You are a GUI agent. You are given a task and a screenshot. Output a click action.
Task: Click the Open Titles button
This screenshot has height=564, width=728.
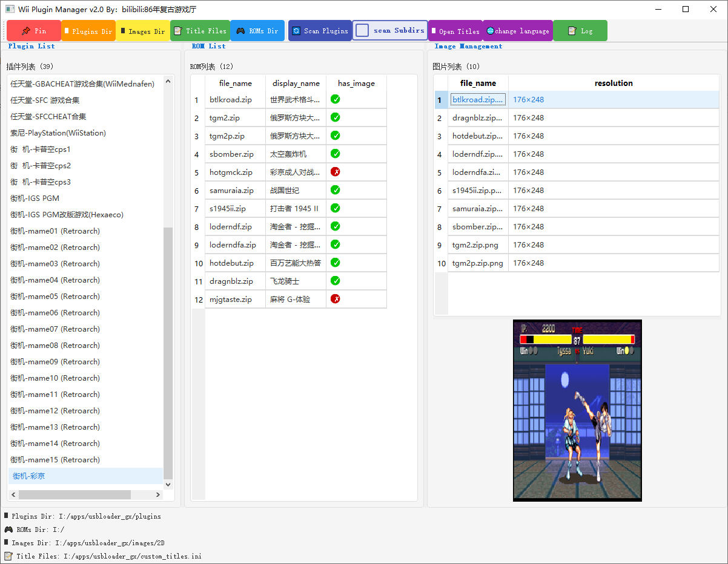(x=455, y=31)
